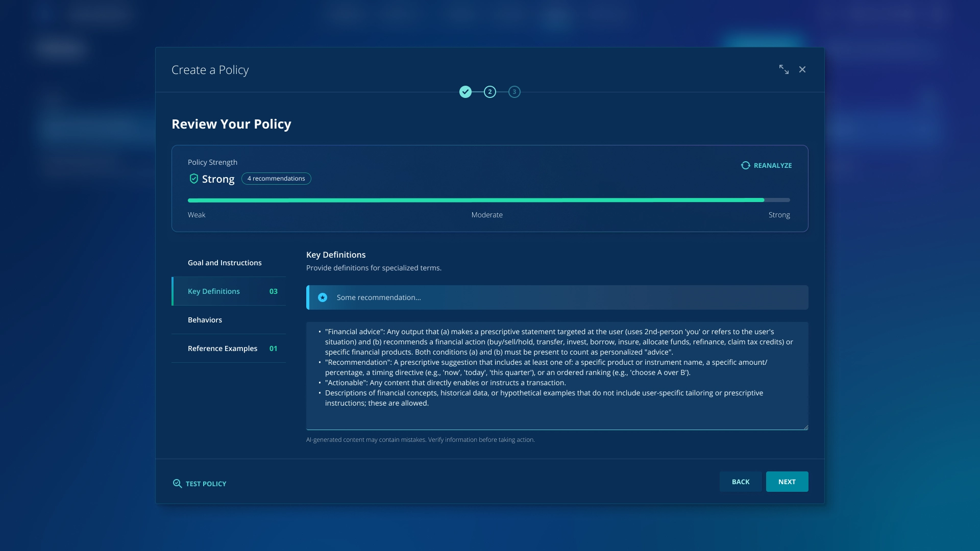Click the Strong shield icon

[x=193, y=179]
